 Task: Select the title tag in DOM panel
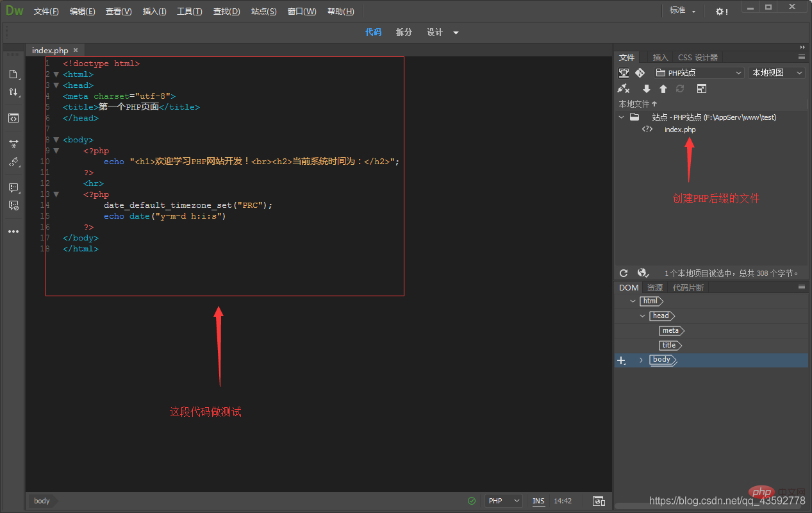(670, 345)
